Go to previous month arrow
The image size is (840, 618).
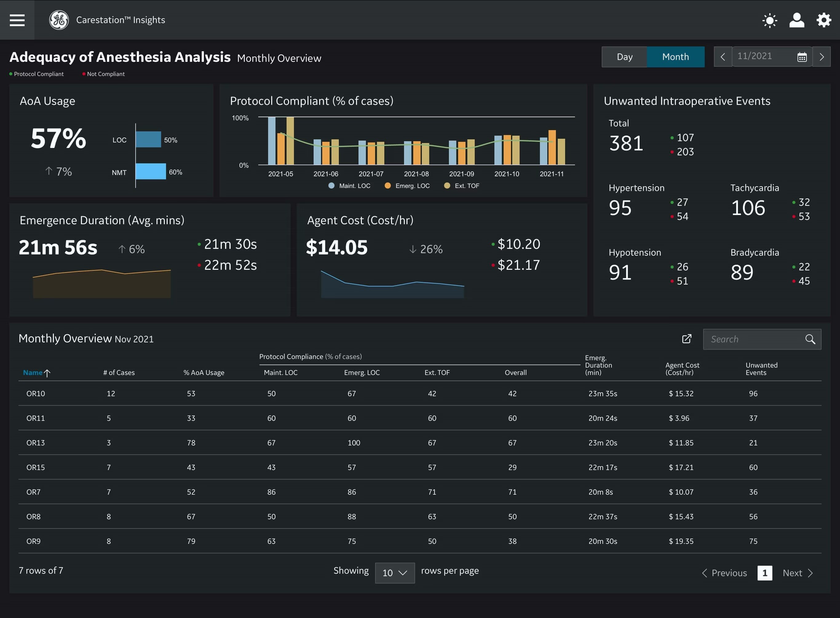coord(723,57)
